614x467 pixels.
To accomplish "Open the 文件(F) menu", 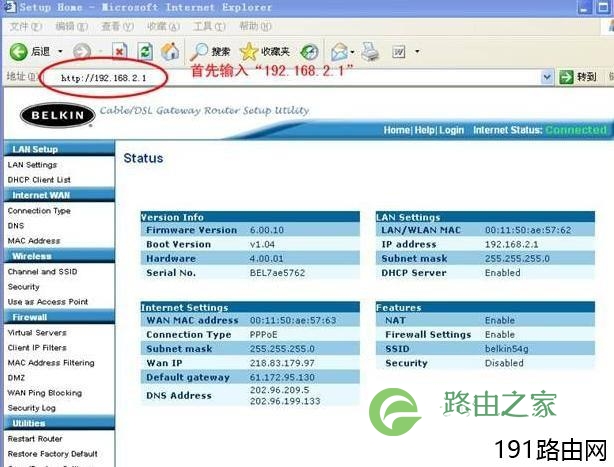I will tap(25, 26).
